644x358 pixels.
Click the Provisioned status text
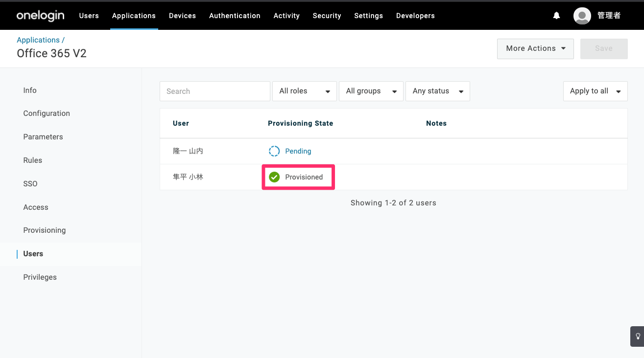click(x=304, y=177)
